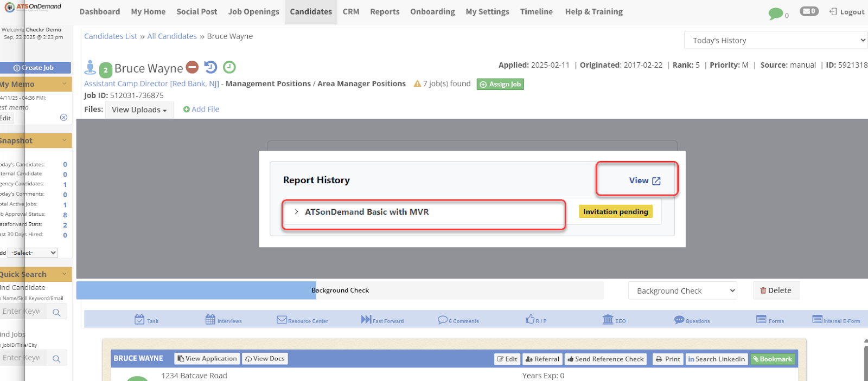Open Resource Center envelope icon
The width and height of the screenshot is (868, 381).
click(282, 320)
